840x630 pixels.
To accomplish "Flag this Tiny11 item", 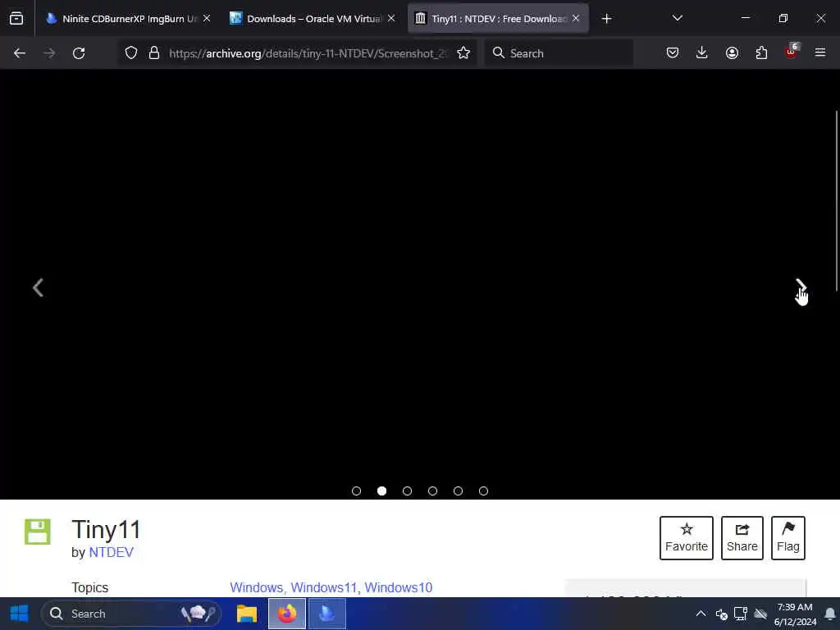I will point(788,538).
